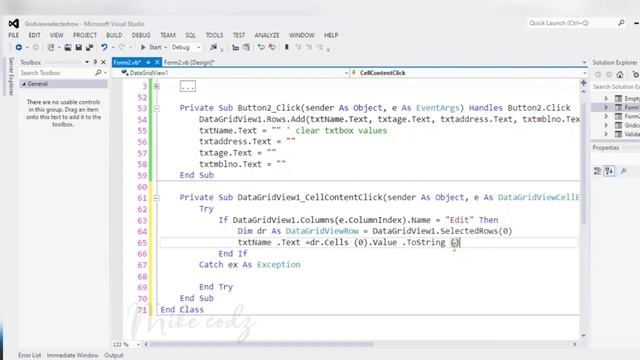Close the Toolbox panel
Viewport: 640px width, 360px height.
[103, 62]
